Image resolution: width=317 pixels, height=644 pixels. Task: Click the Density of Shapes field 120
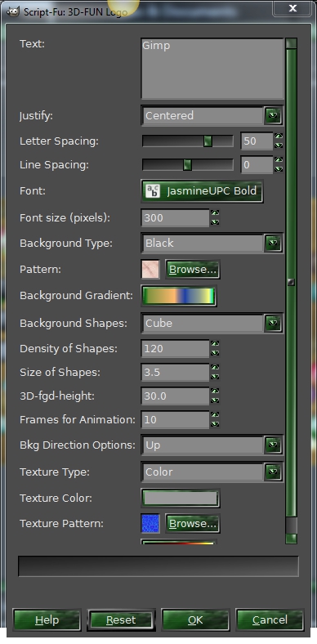coord(176,349)
